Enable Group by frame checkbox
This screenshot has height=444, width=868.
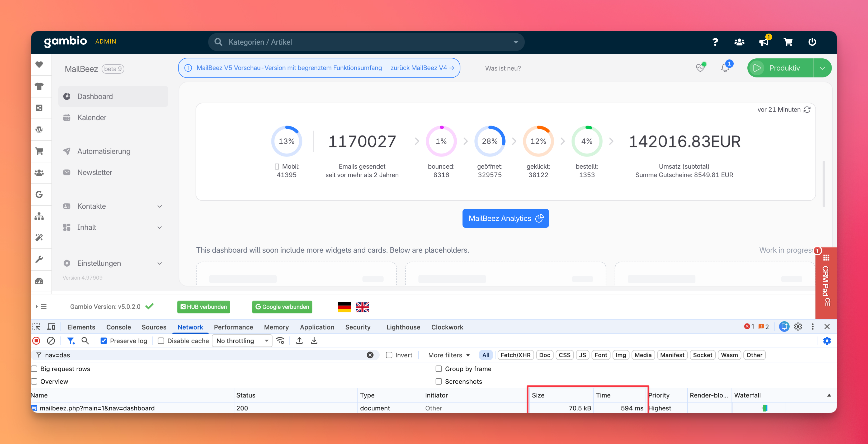[x=439, y=369]
